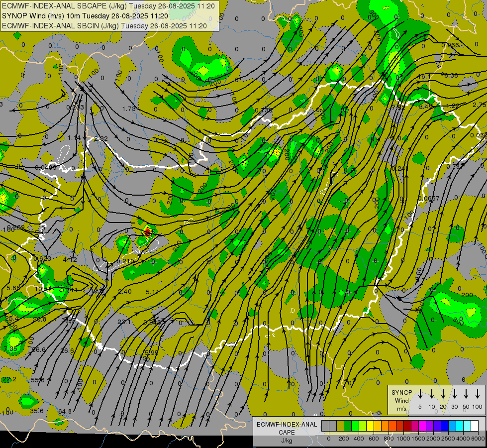Image resolution: width=487 pixels, height=448 pixels.
Task: Click the 20 m/s wind arrow in legend
Action: pyautogui.click(x=443, y=394)
